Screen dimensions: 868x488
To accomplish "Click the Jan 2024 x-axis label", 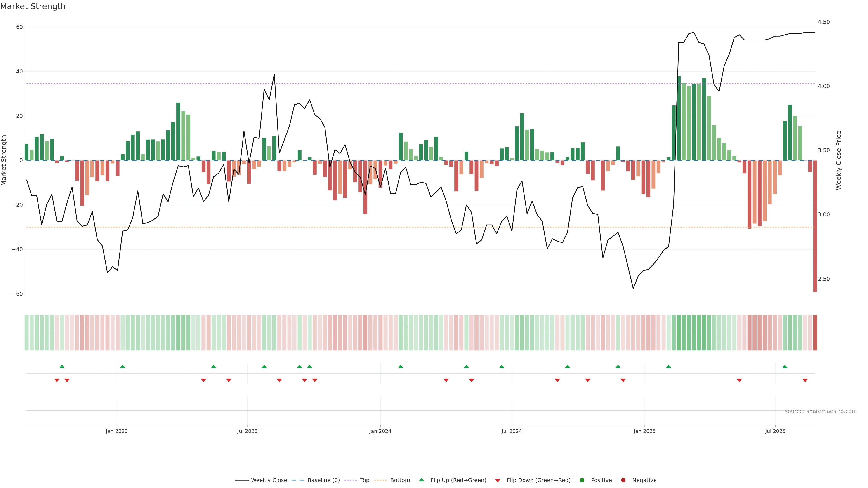I will 380,431.
